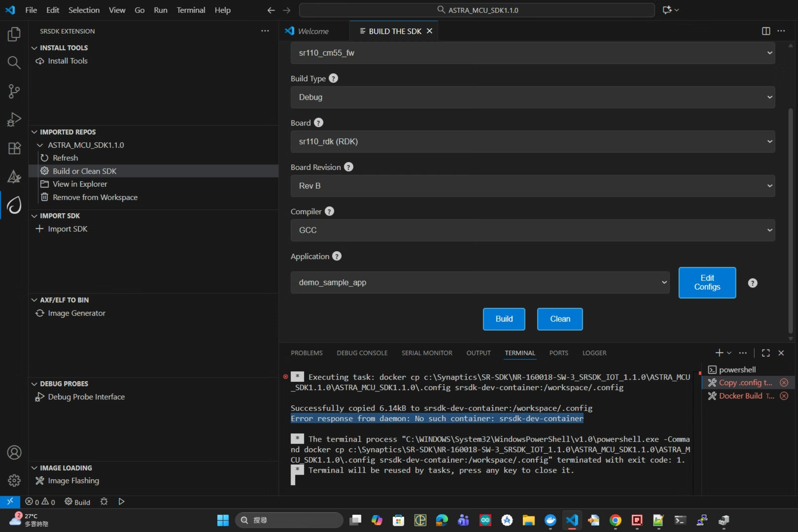Open Google Chrome from the taskbar

[x=615, y=520]
